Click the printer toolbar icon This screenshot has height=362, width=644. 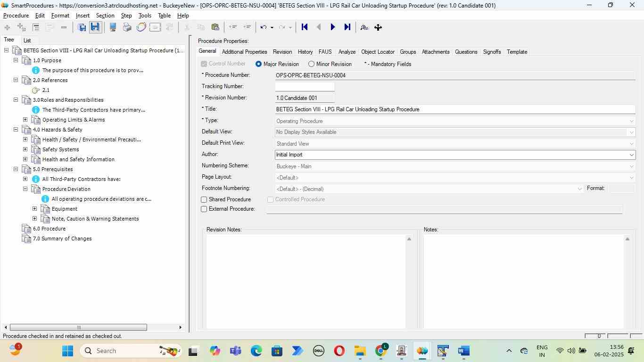tap(127, 27)
